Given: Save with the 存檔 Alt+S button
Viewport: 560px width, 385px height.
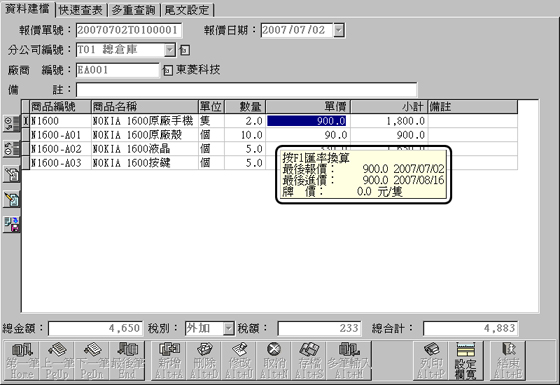Looking at the screenshot, I should [x=309, y=361].
